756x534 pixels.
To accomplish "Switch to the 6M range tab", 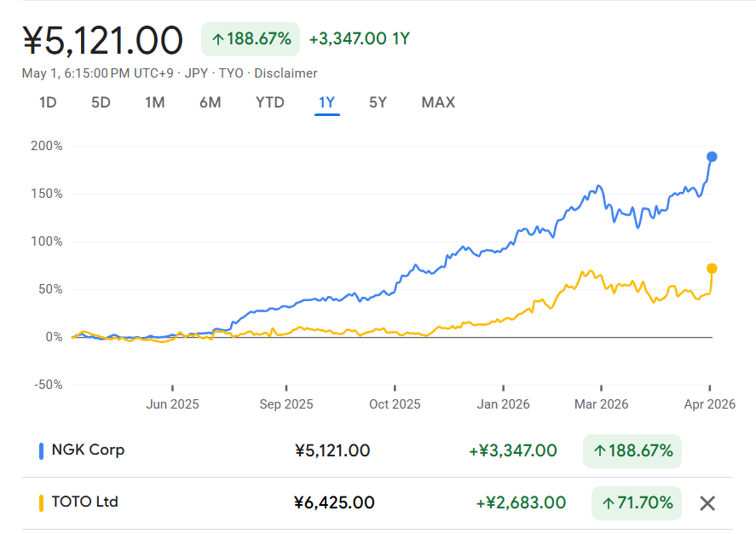I will [211, 102].
